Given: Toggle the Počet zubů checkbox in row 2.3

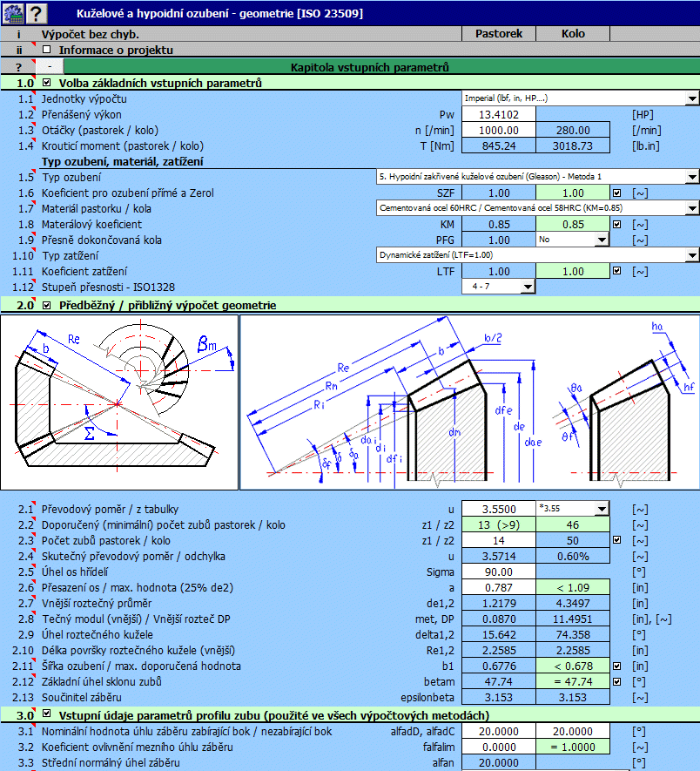Looking at the screenshot, I should pos(617,540).
